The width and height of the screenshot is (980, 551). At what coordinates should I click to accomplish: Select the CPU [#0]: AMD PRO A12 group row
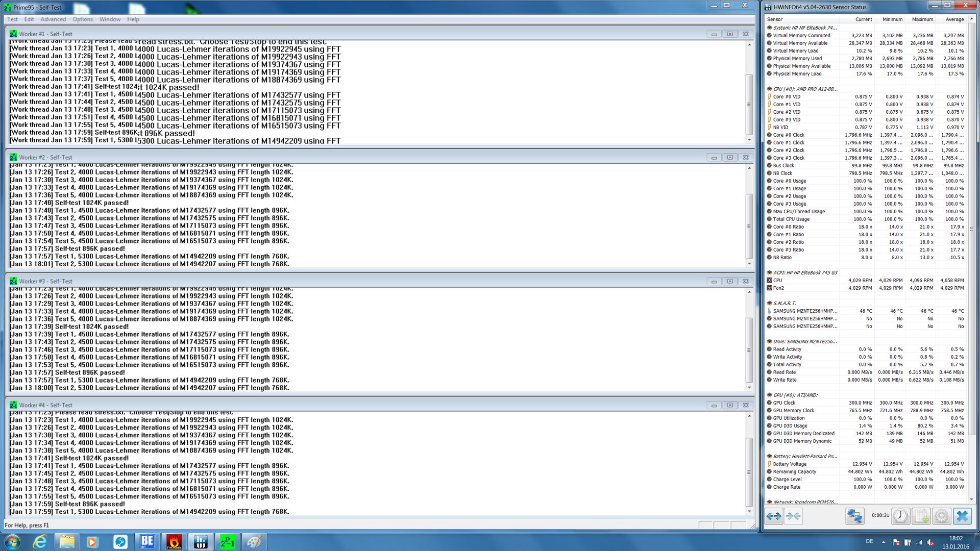(865, 89)
